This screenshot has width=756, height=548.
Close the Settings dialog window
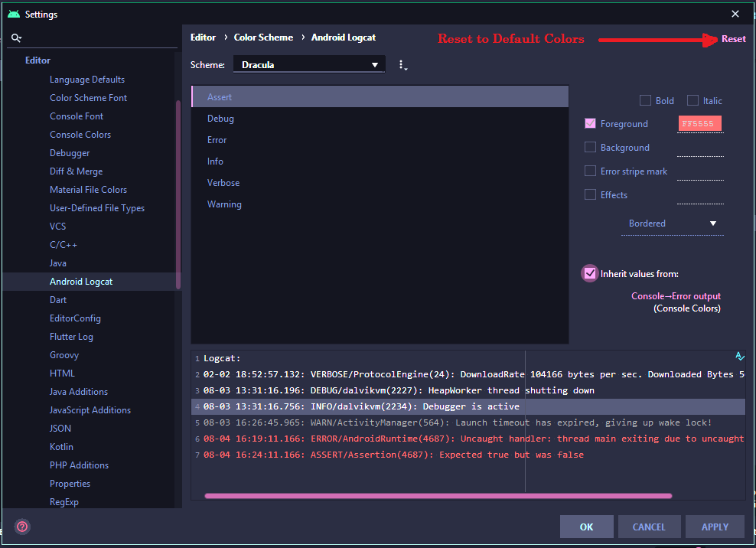pos(735,14)
